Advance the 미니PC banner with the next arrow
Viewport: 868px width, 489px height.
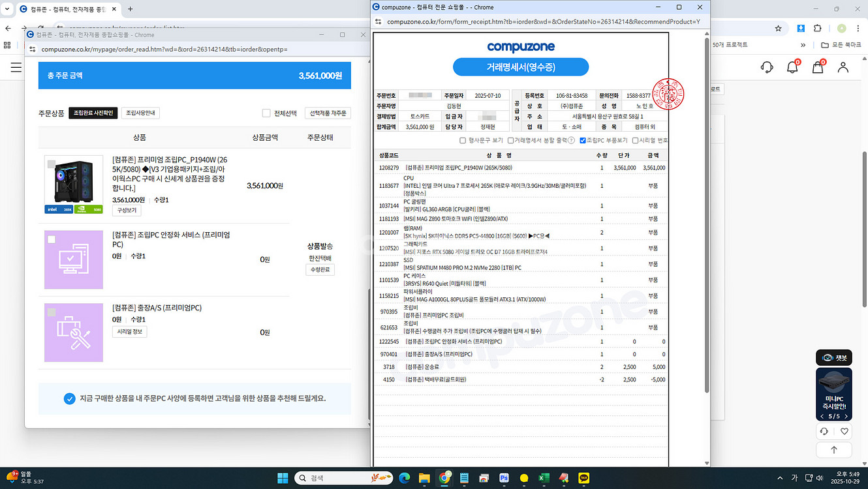pos(846,415)
